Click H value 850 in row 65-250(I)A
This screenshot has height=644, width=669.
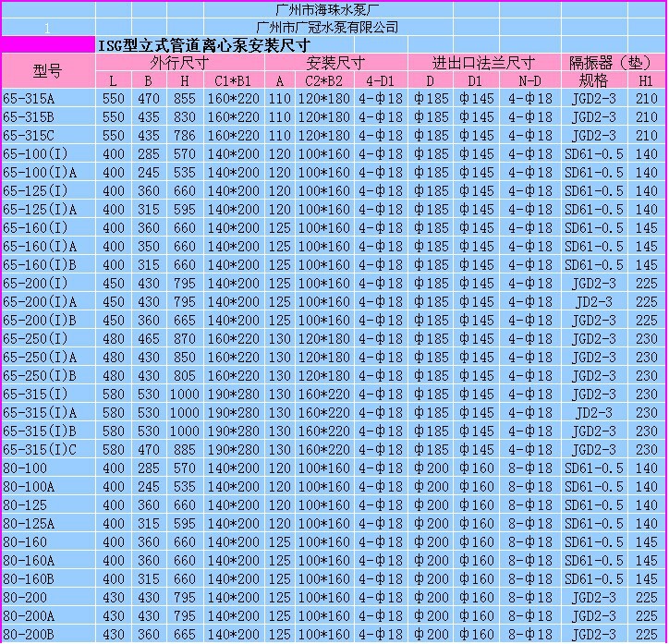click(x=185, y=357)
